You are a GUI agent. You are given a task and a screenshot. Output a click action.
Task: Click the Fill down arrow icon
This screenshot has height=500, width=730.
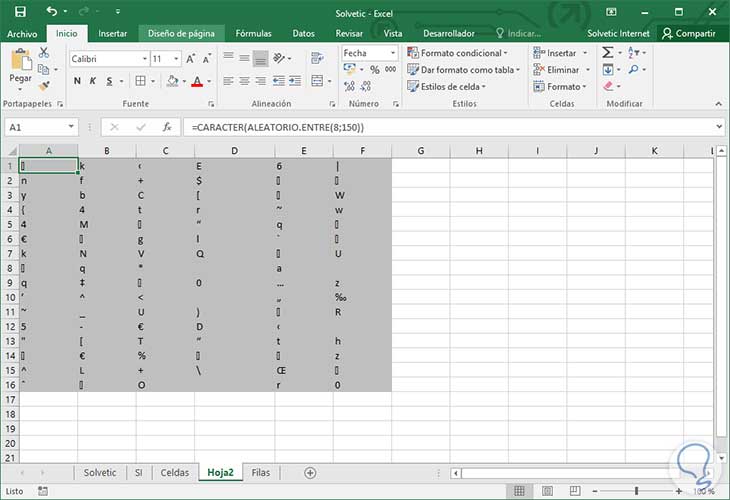(x=608, y=69)
